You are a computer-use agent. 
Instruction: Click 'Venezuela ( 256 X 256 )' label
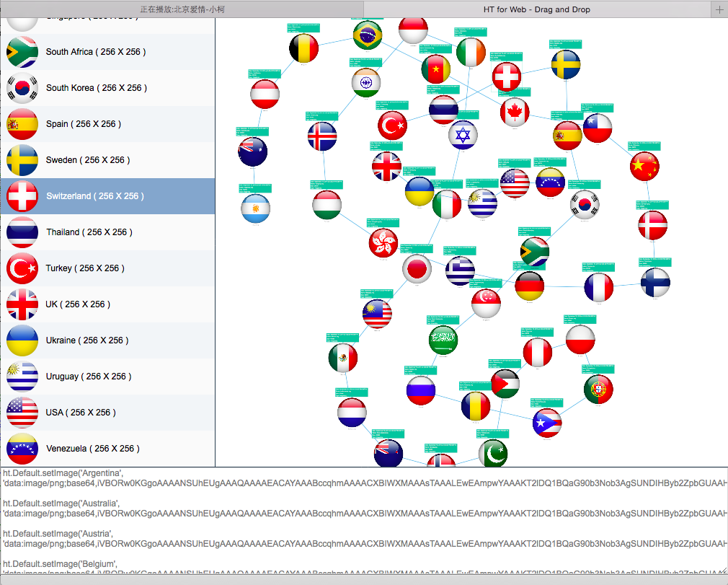[93, 449]
